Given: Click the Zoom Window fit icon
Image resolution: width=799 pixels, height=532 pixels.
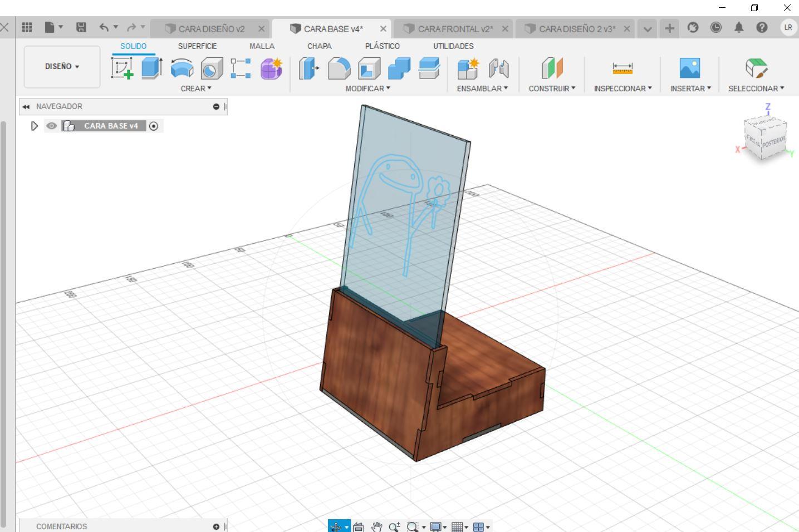Looking at the screenshot, I should [x=413, y=526].
